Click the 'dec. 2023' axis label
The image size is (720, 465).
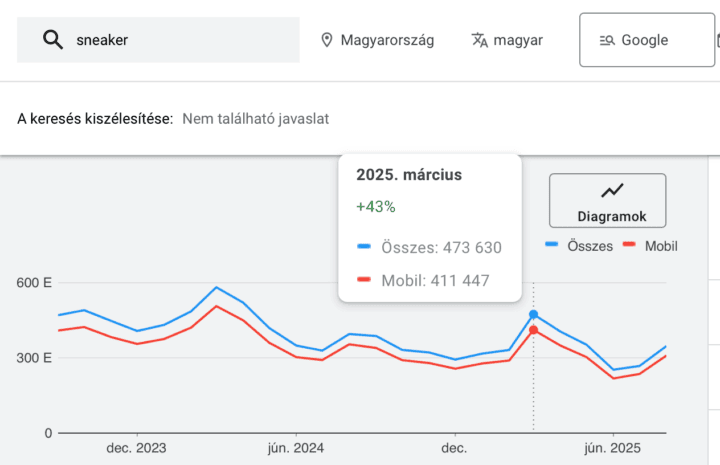137,447
